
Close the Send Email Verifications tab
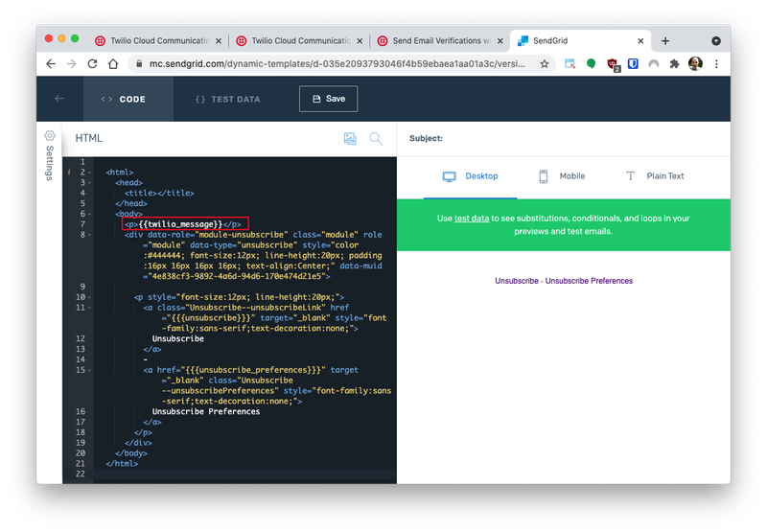500,41
